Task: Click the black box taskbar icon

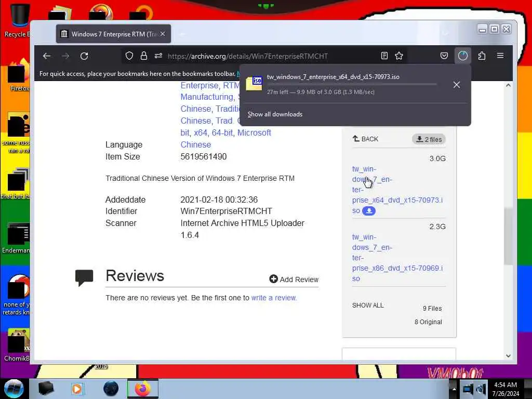Action: pos(46,389)
